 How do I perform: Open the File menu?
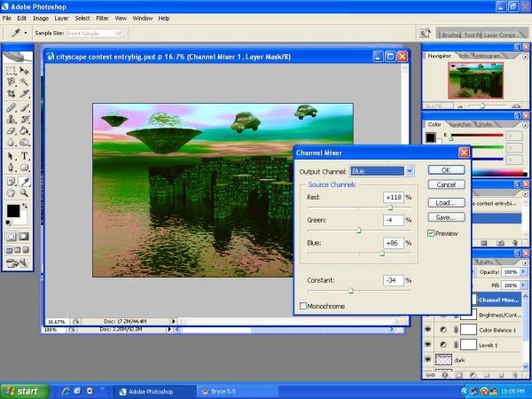[x=7, y=19]
